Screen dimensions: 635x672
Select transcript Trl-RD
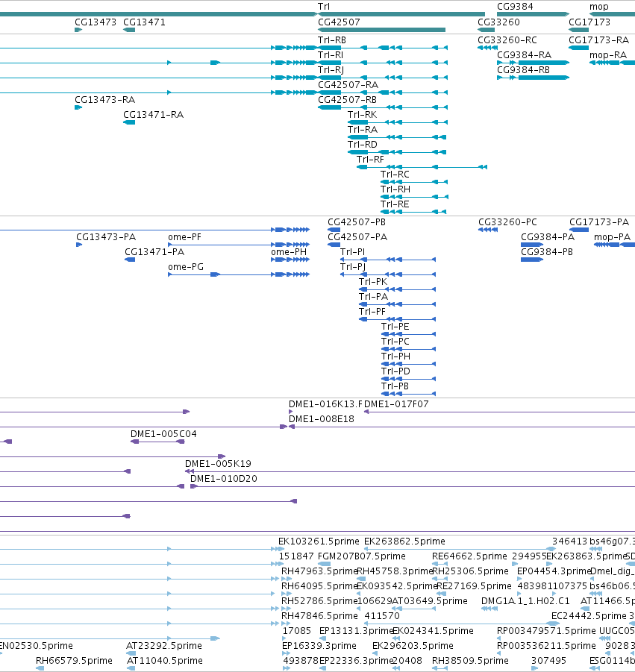[363, 145]
